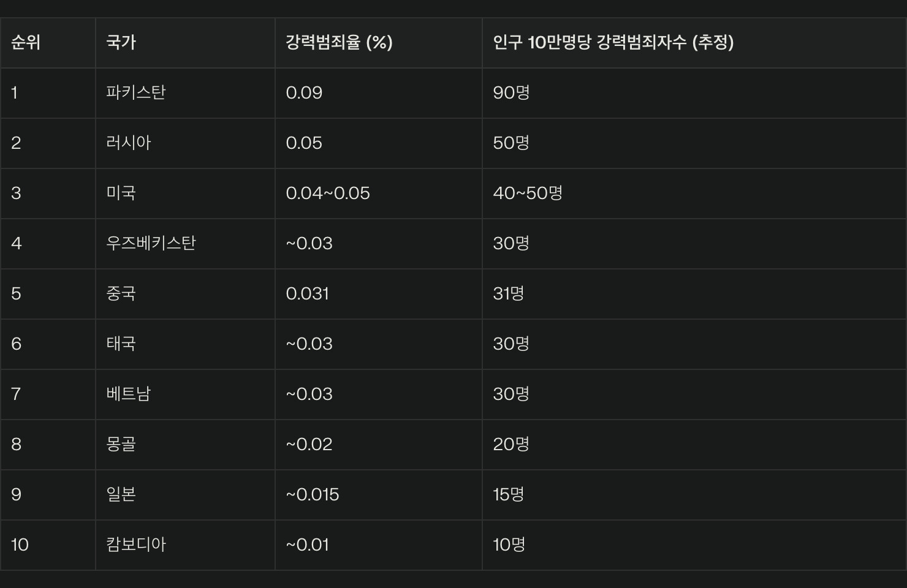Select the 중국 country cell
This screenshot has width=907, height=588.
121,293
